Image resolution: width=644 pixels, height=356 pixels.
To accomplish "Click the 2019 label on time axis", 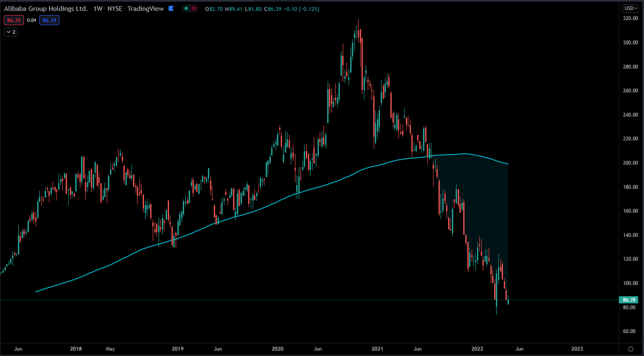I will click(178, 348).
